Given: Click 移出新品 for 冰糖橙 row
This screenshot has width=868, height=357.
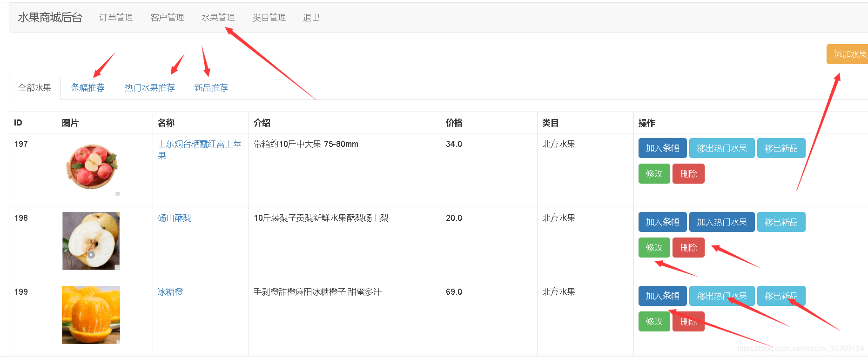Looking at the screenshot, I should point(781,296).
